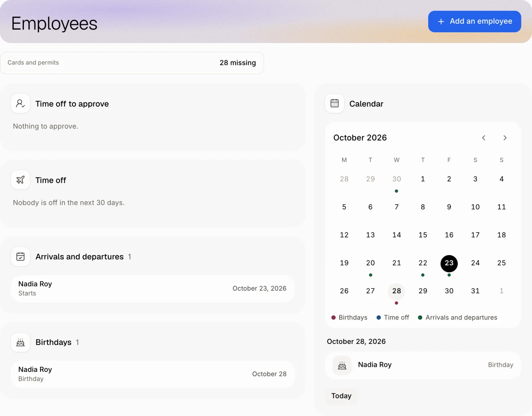
Task: Click the Employees page heading
Action: point(54,24)
